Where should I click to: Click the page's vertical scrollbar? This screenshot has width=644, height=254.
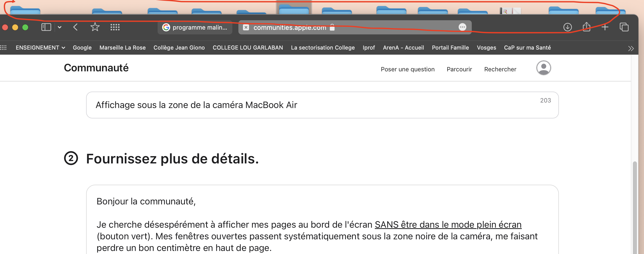tap(635, 207)
